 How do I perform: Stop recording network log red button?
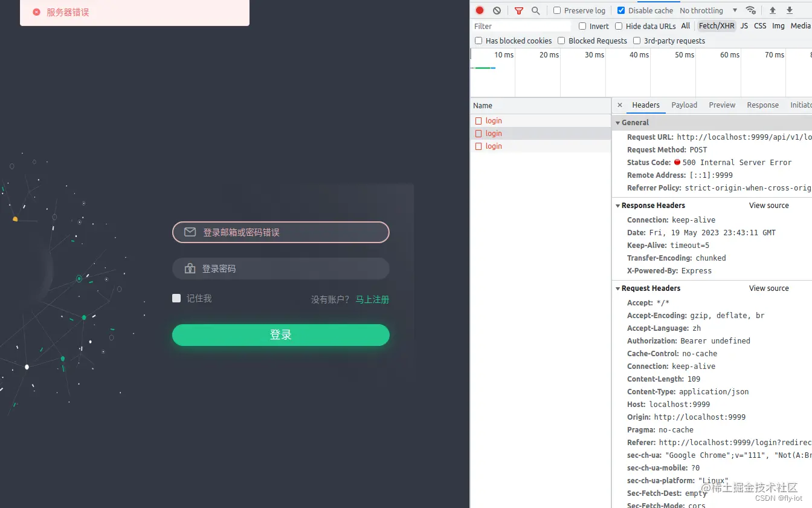[480, 10]
